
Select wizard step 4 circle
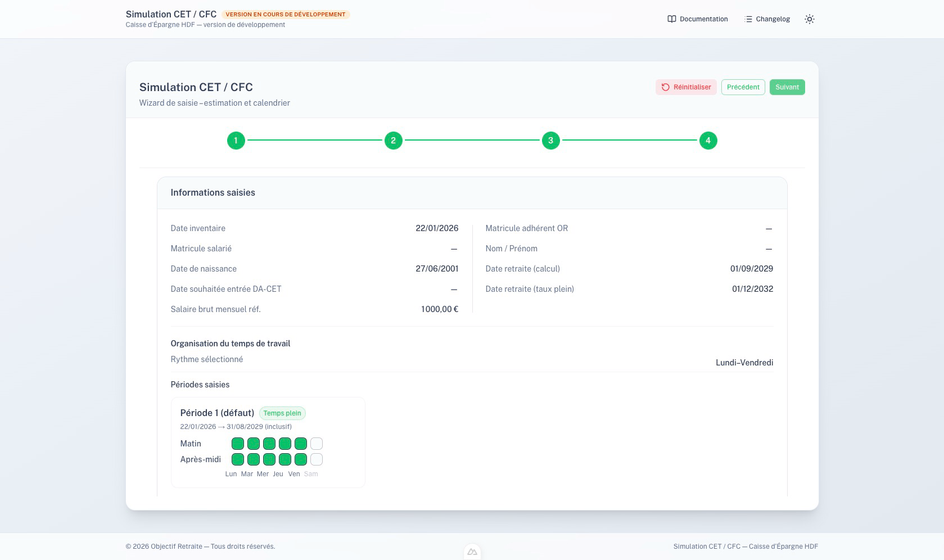(x=708, y=141)
